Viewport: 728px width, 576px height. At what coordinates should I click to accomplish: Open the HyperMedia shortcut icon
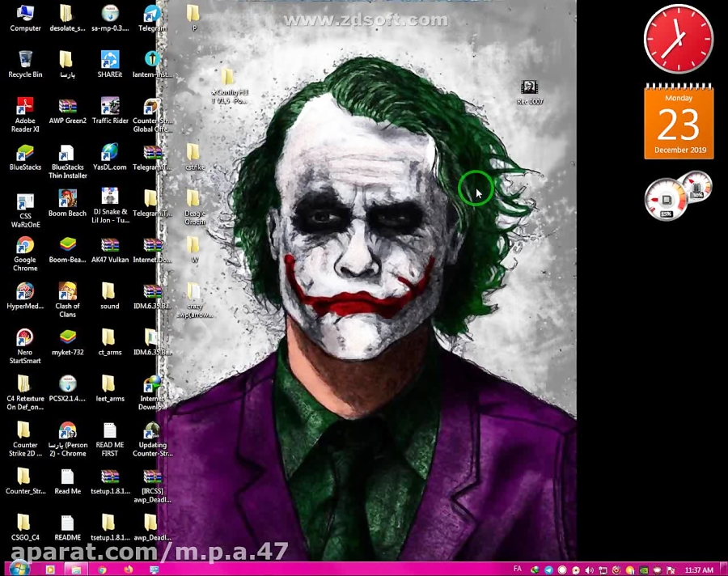25,296
